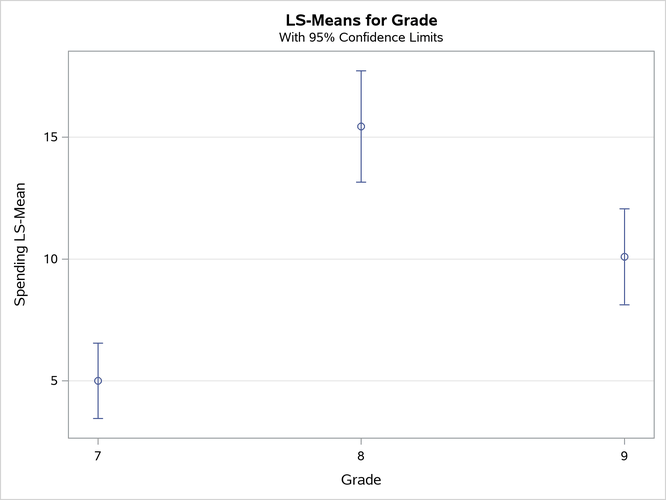Click the lower confidence cap for Grade 9
Screen dimensions: 666x500
click(x=625, y=304)
